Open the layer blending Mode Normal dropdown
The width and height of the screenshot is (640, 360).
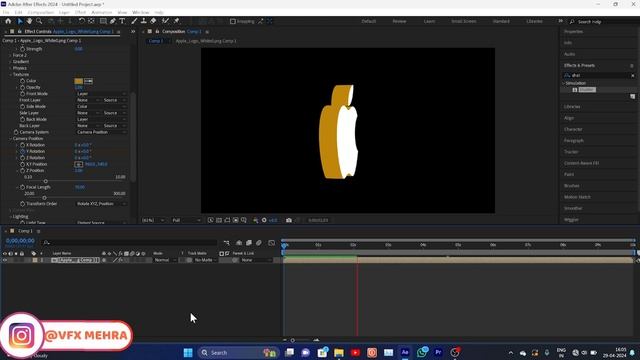click(165, 260)
